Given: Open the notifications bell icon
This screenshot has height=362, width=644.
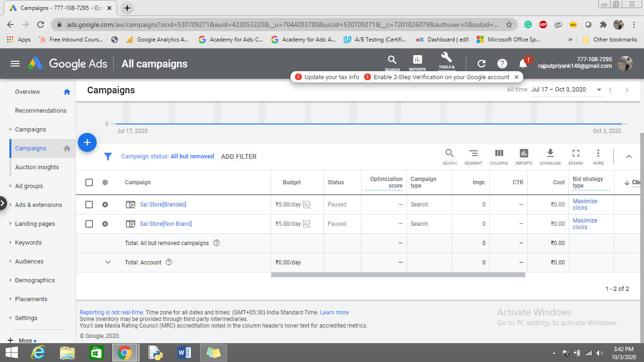Looking at the screenshot, I should (523, 64).
